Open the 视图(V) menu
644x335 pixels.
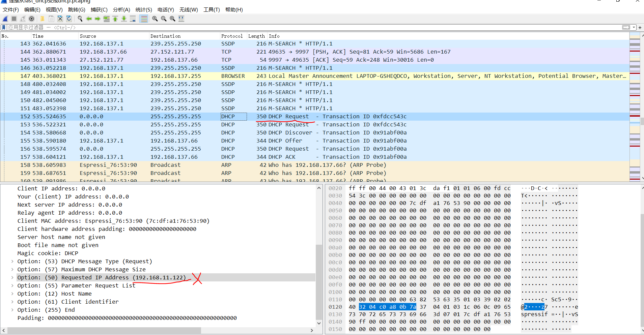(x=54, y=10)
